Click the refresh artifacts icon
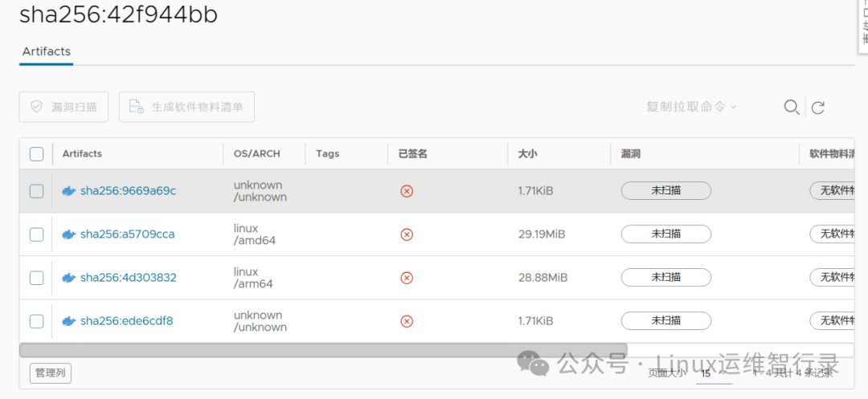Image resolution: width=868 pixels, height=399 pixels. coord(818,108)
